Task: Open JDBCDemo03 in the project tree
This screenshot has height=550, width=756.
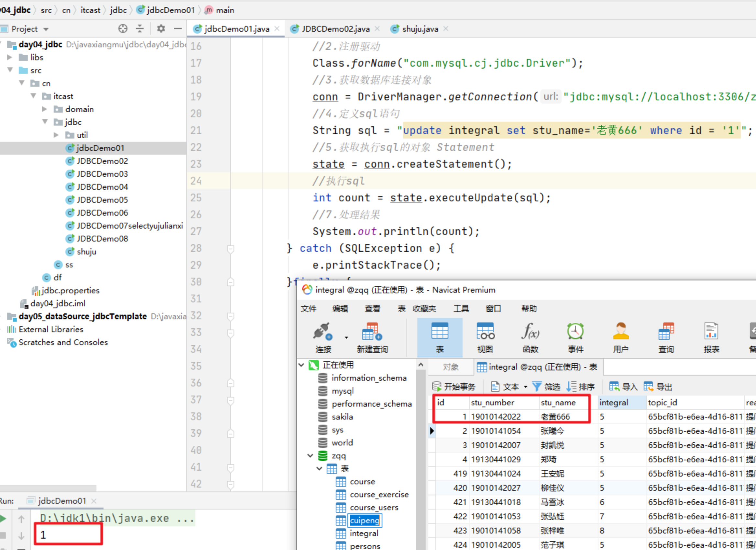Action: [x=102, y=174]
